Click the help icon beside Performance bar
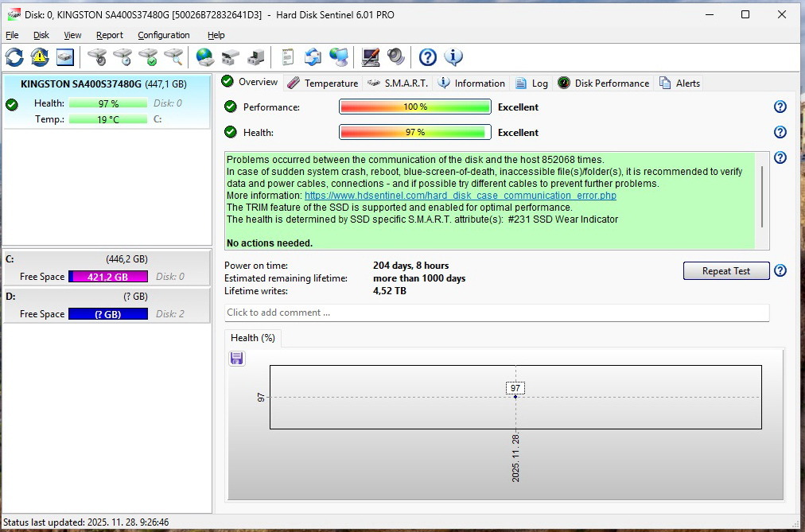This screenshot has width=805, height=532. click(x=780, y=107)
